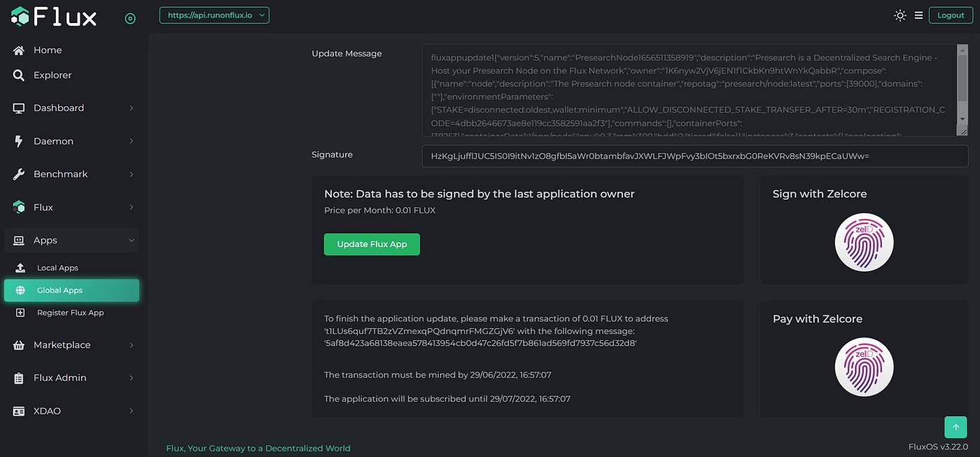This screenshot has width=980, height=457.
Task: Click the Zelcore fingerprint under Sign with Zelcore
Action: 864,242
